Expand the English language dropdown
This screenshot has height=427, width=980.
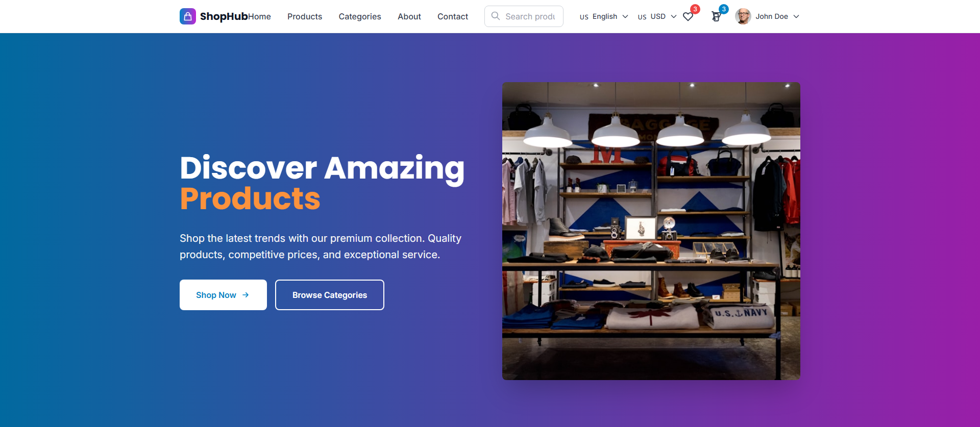[x=604, y=16]
